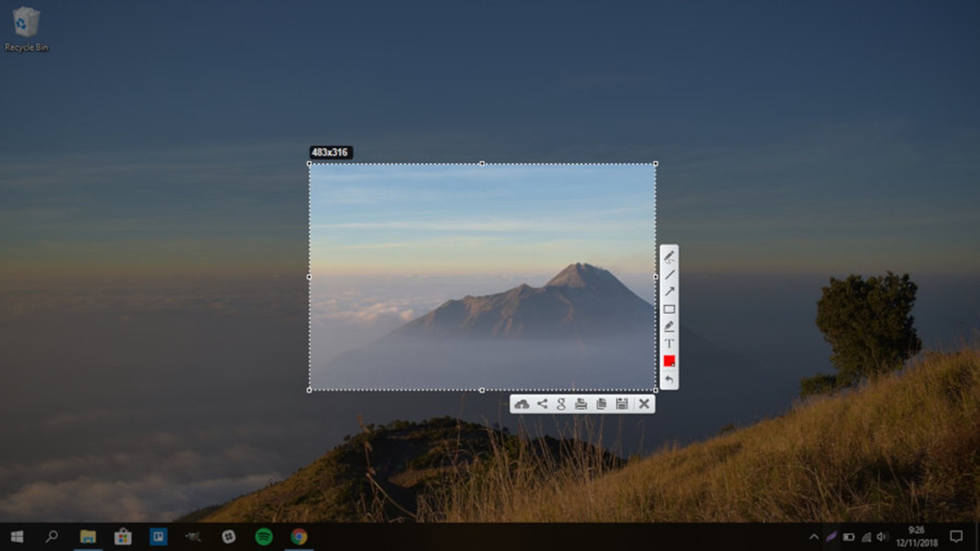Close the Lightshot capture overlay
Image resolution: width=980 pixels, height=551 pixels.
(644, 404)
